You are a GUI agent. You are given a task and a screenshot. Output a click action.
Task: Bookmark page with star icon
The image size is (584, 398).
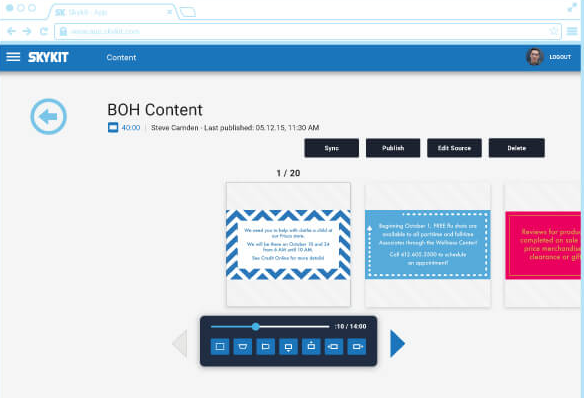[x=554, y=31]
